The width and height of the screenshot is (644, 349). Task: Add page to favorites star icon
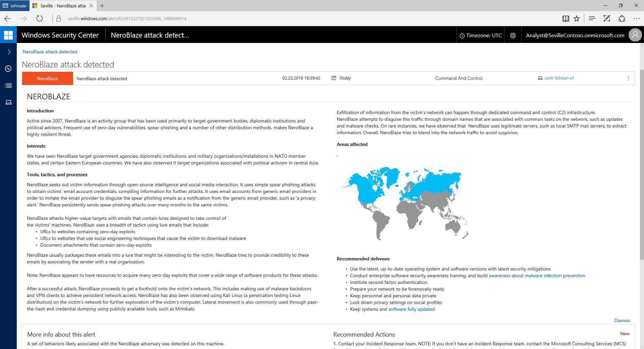(577, 19)
